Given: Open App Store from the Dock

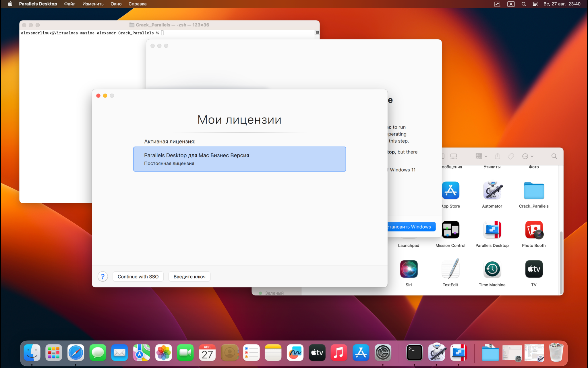Looking at the screenshot, I should [361, 352].
